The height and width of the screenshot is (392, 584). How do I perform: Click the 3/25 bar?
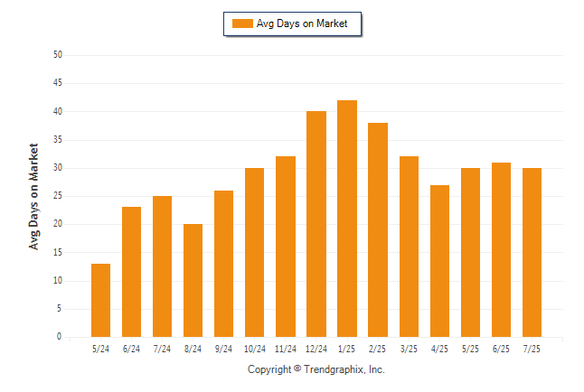click(409, 247)
